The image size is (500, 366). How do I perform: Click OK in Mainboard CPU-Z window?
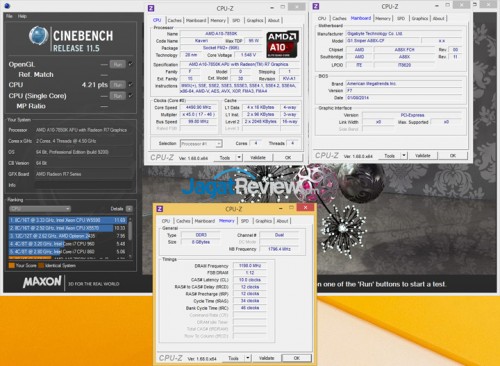pos(453,156)
